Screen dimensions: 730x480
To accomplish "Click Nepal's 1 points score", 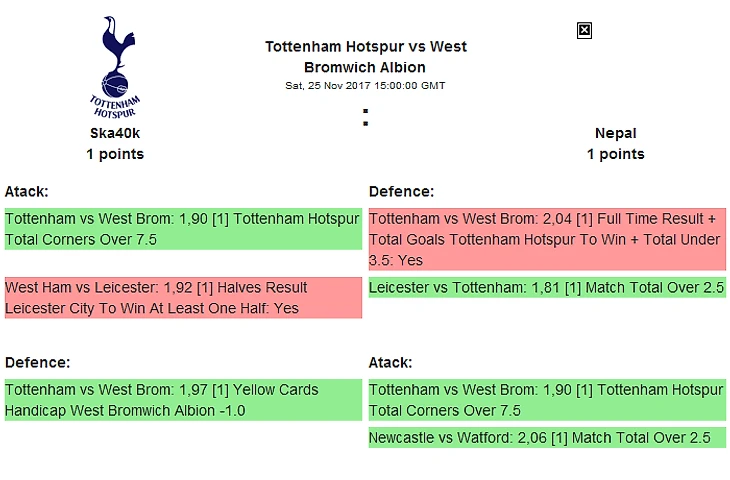I will (615, 154).
